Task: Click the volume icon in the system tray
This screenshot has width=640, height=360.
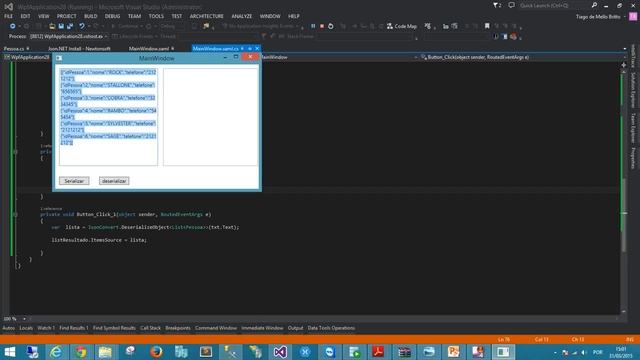Action: (x=584, y=352)
